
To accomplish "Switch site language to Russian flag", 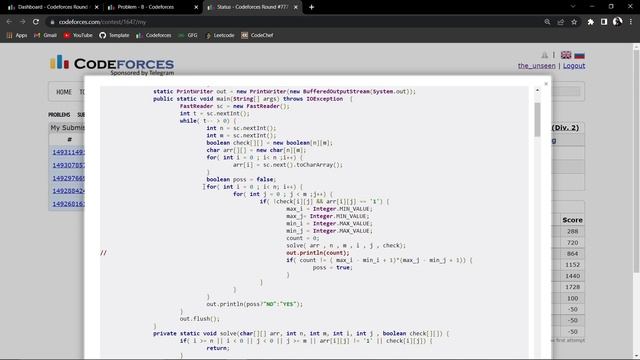I will [x=579, y=55].
